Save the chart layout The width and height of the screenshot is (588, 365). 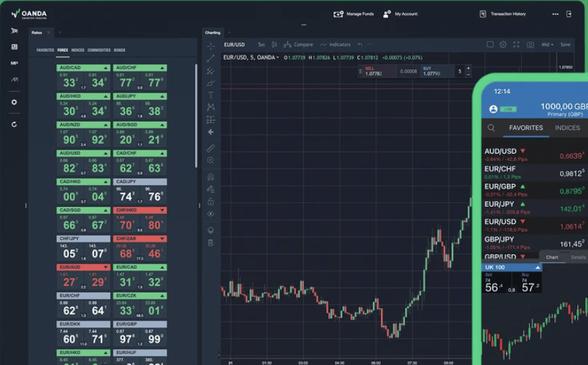565,45
